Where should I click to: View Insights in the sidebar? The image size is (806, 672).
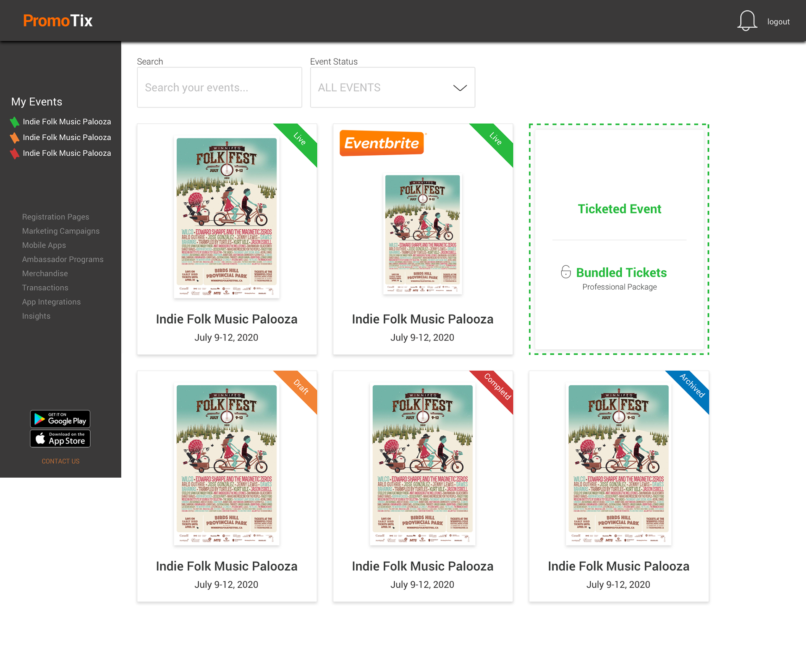(x=36, y=316)
